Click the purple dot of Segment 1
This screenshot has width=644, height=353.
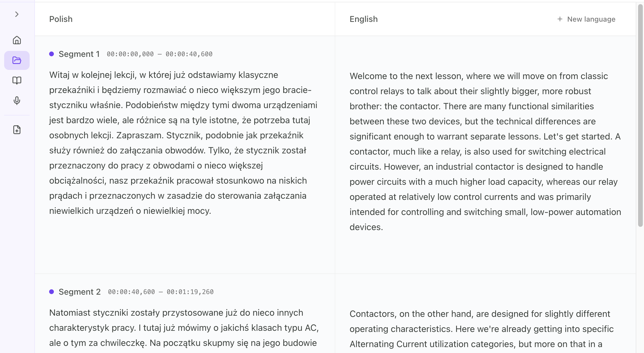[51, 54]
